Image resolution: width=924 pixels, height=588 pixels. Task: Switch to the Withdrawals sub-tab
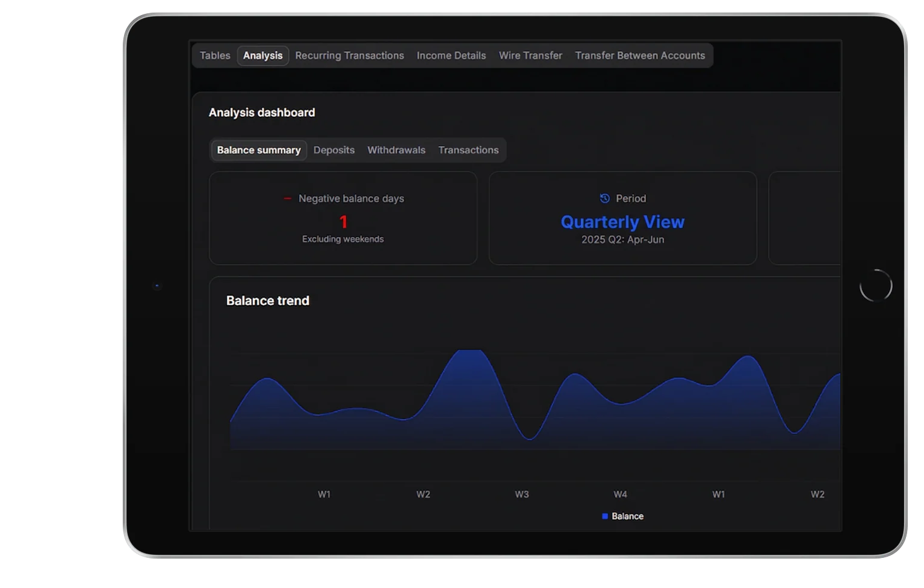click(397, 150)
